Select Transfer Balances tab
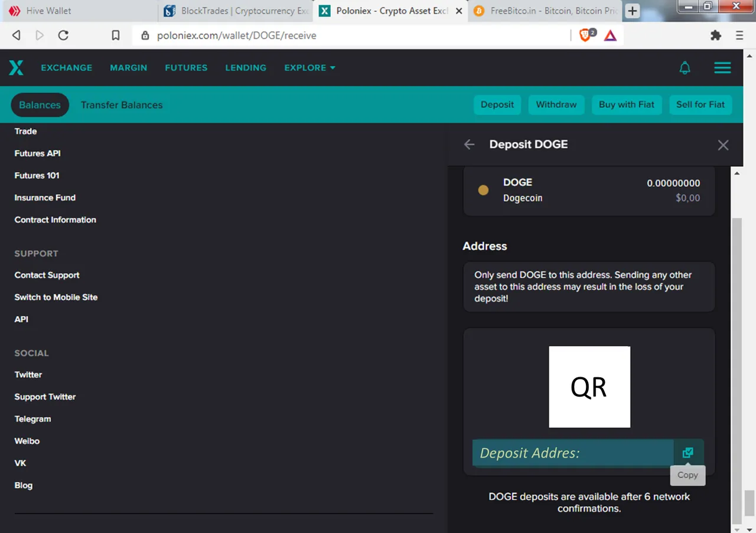 [122, 105]
